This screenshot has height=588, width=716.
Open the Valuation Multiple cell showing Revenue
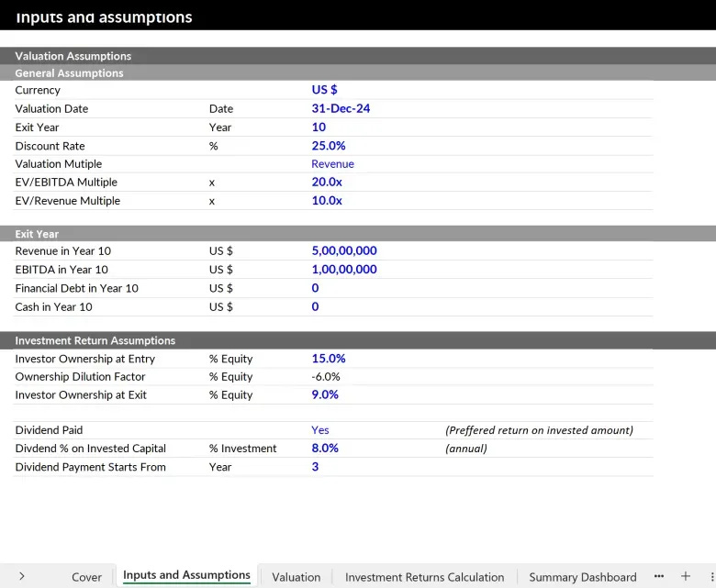click(x=332, y=164)
